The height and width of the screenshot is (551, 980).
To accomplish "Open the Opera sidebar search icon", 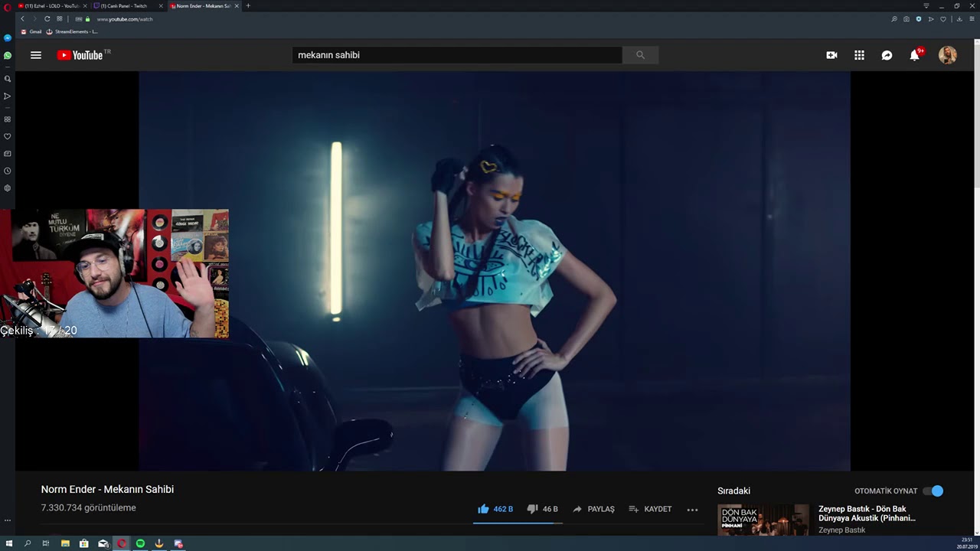I will coord(8,79).
